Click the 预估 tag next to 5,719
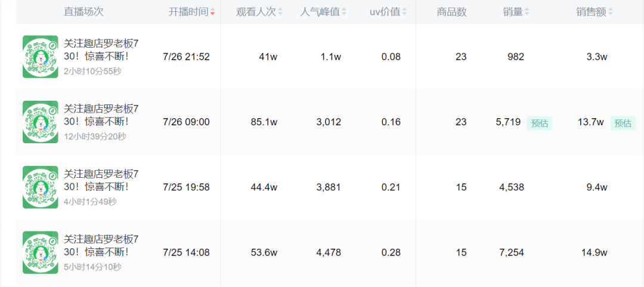Screen dimensions: 644x287 (539, 123)
